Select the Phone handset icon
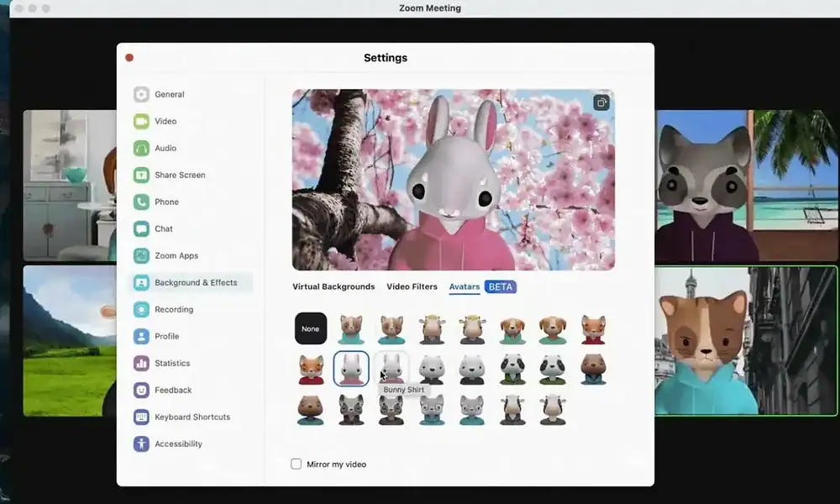 tap(141, 202)
